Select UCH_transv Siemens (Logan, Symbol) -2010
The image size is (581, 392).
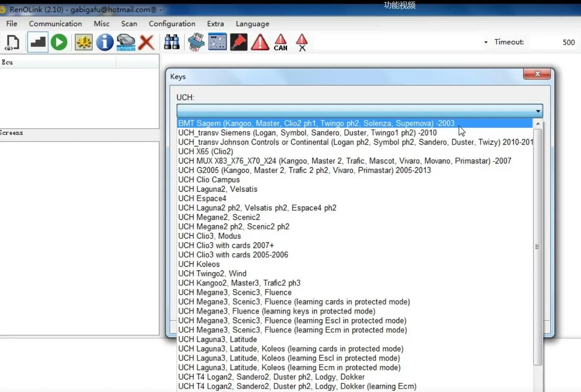tap(355, 133)
